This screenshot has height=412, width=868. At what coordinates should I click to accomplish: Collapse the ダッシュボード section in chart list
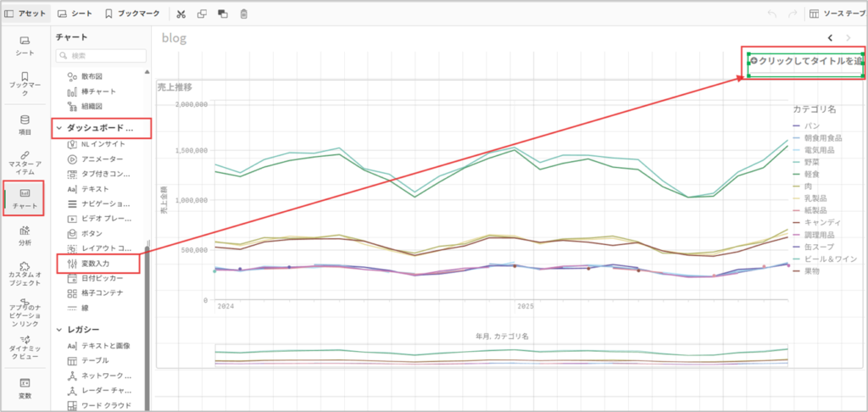pos(59,129)
